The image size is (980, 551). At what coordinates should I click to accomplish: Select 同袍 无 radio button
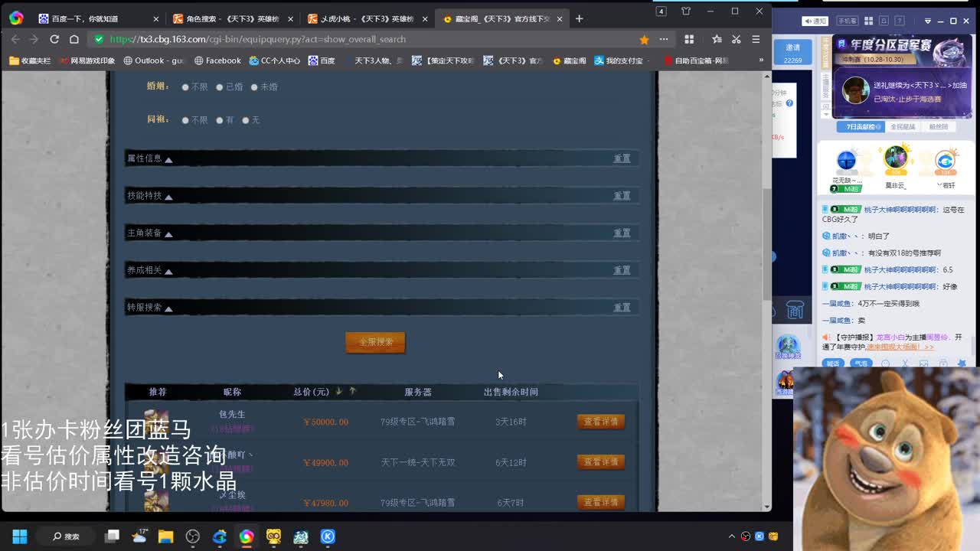click(x=246, y=120)
